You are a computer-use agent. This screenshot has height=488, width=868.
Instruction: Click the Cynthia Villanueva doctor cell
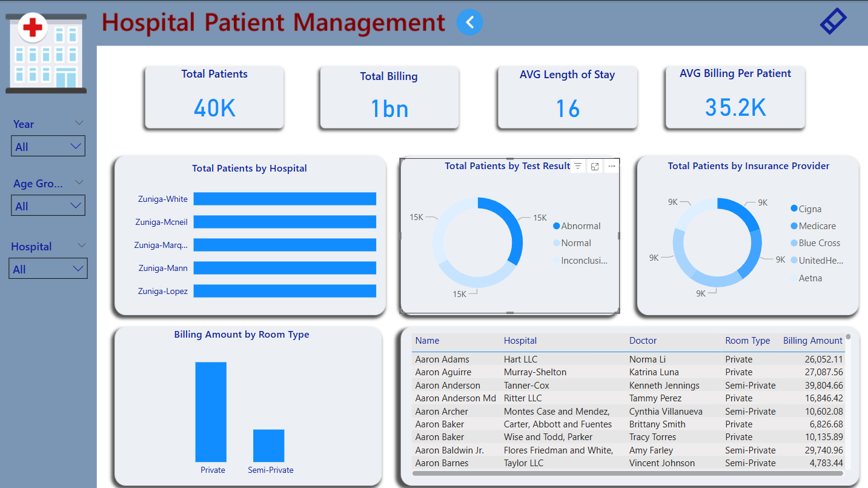[666, 412]
